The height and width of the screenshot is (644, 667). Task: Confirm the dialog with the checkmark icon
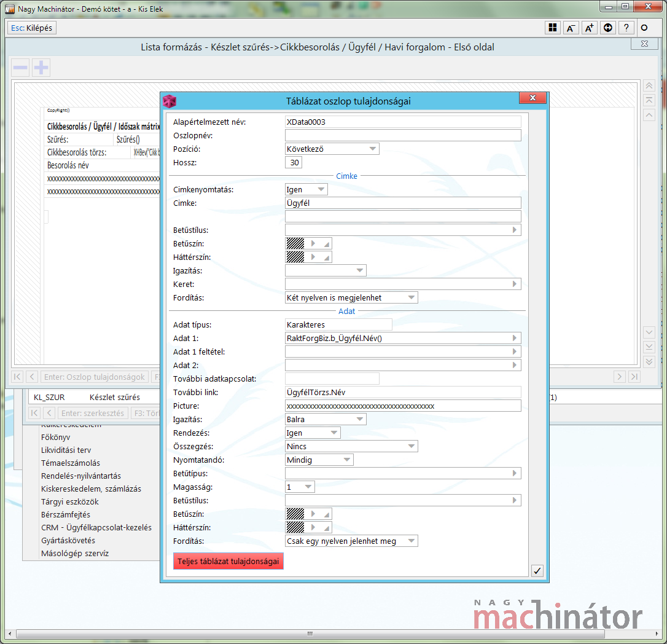[537, 571]
